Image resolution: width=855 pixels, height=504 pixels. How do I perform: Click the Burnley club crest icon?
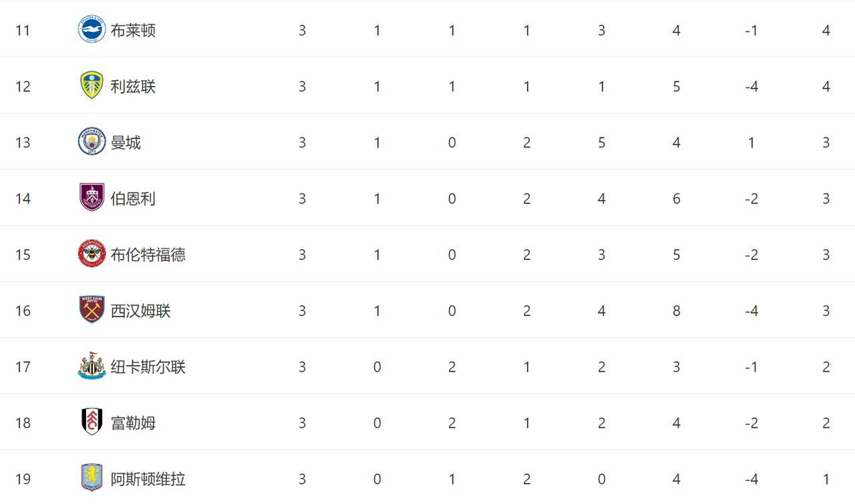click(92, 198)
